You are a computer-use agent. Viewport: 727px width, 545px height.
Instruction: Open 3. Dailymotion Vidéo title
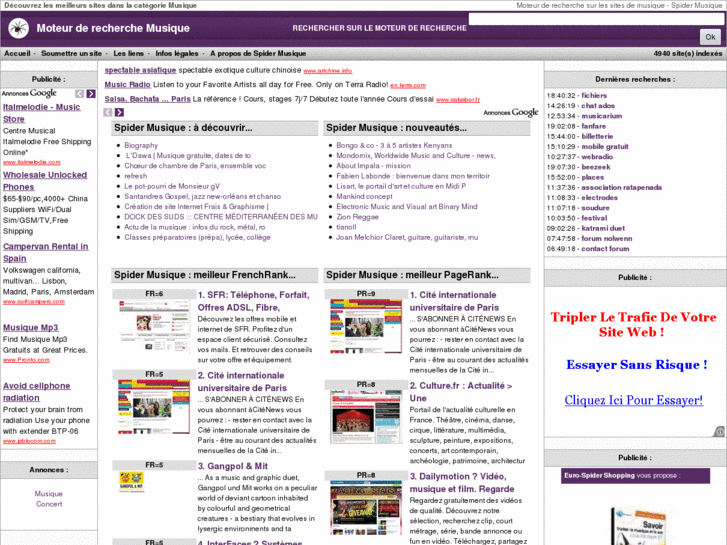pyautogui.click(x=462, y=482)
